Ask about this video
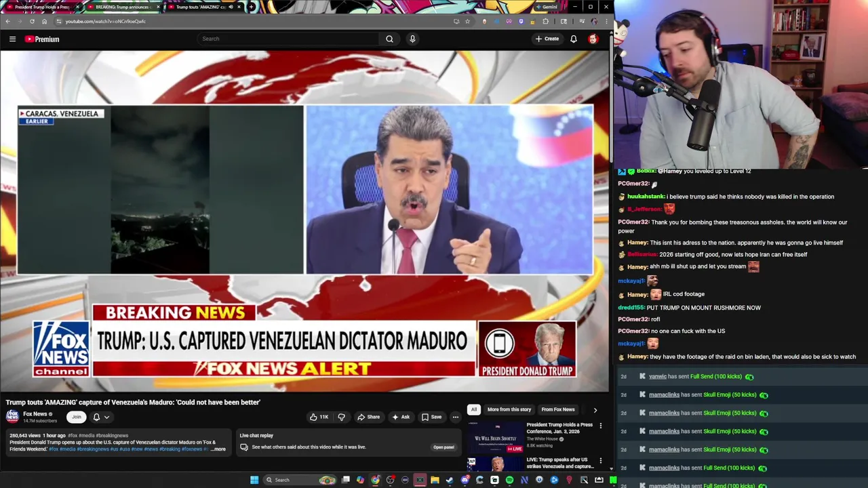 401,417
